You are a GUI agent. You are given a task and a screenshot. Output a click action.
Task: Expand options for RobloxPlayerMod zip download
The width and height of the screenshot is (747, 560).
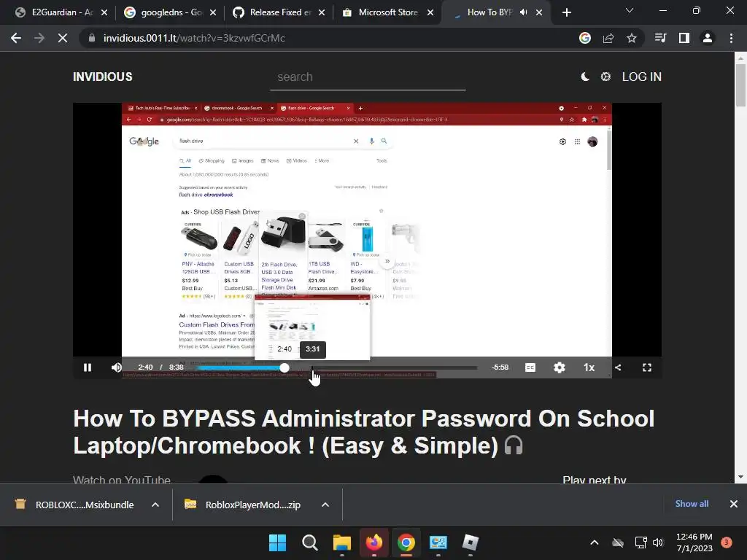point(325,505)
